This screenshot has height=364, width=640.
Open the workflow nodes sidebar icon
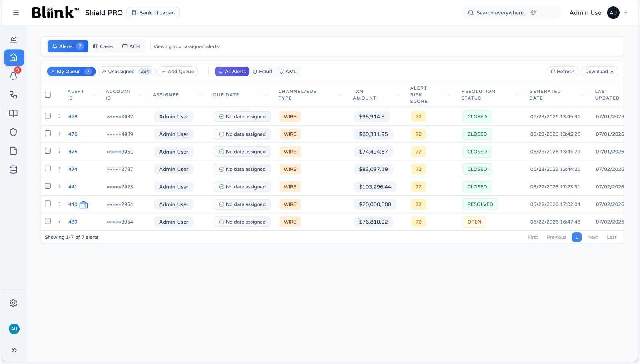(13, 95)
